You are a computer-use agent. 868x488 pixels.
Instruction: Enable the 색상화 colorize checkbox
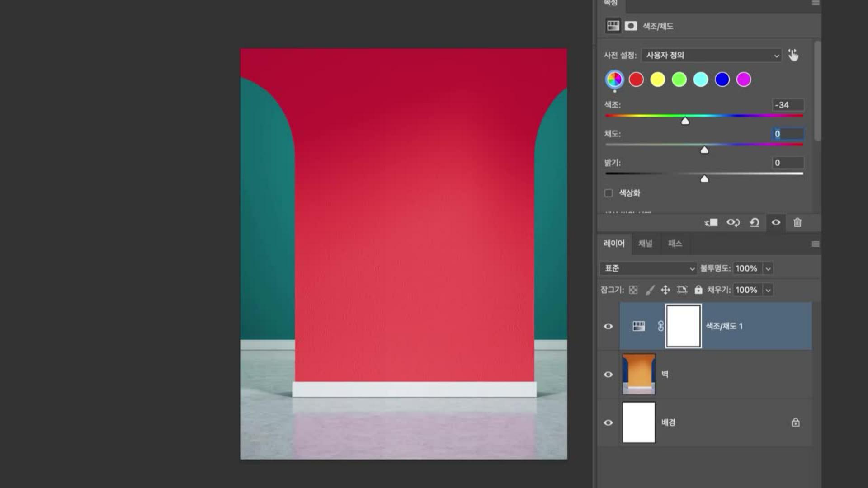click(x=609, y=193)
